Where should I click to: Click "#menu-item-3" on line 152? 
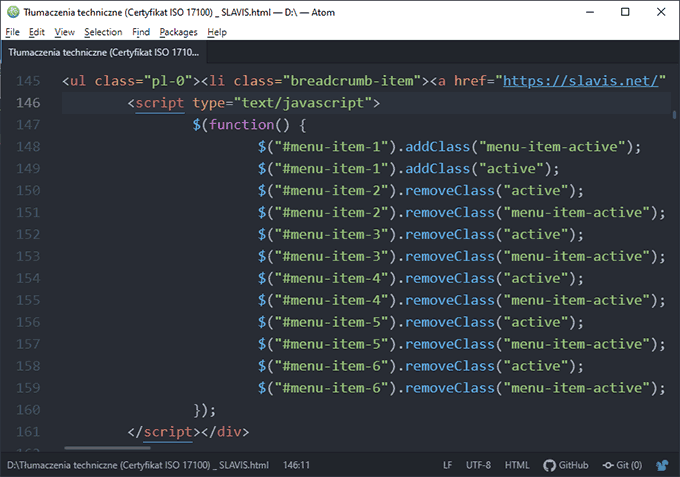pos(331,234)
